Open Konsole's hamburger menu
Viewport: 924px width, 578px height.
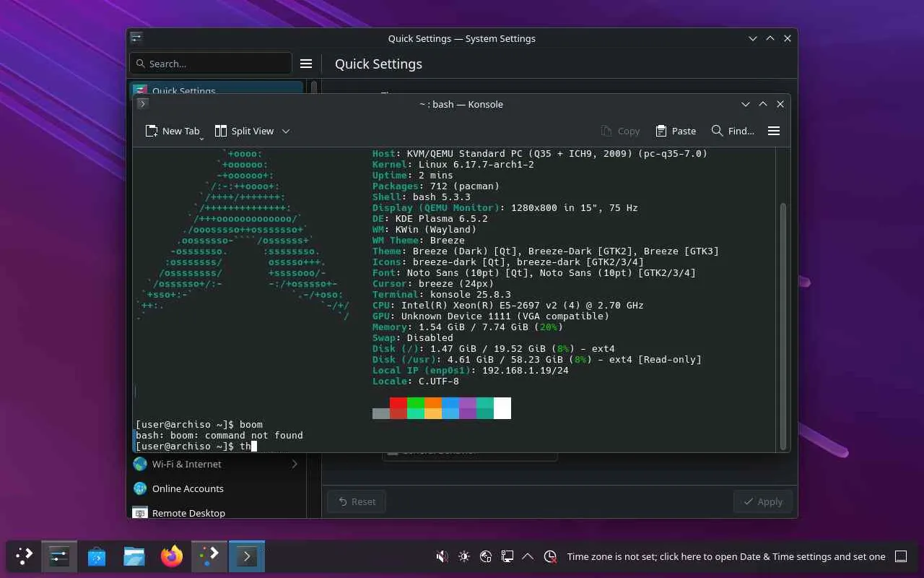click(774, 131)
